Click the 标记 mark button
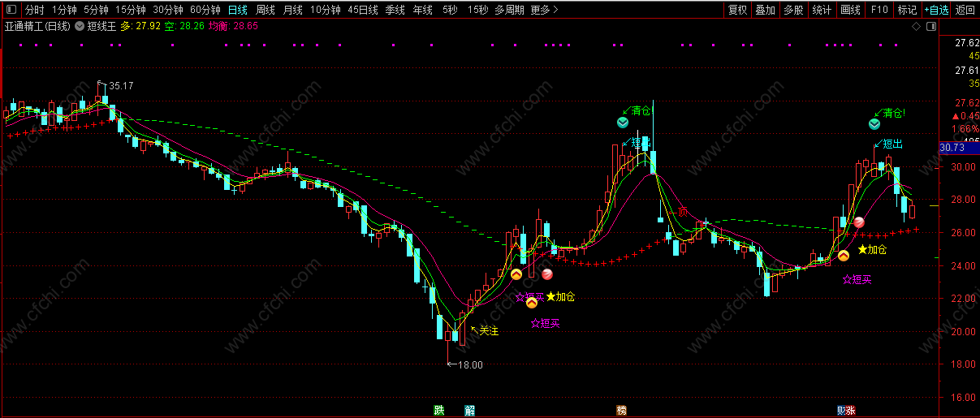980x418 pixels. (x=906, y=10)
